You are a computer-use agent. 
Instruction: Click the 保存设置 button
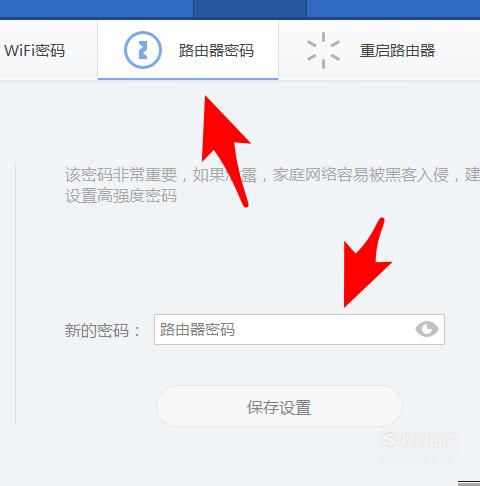279,407
